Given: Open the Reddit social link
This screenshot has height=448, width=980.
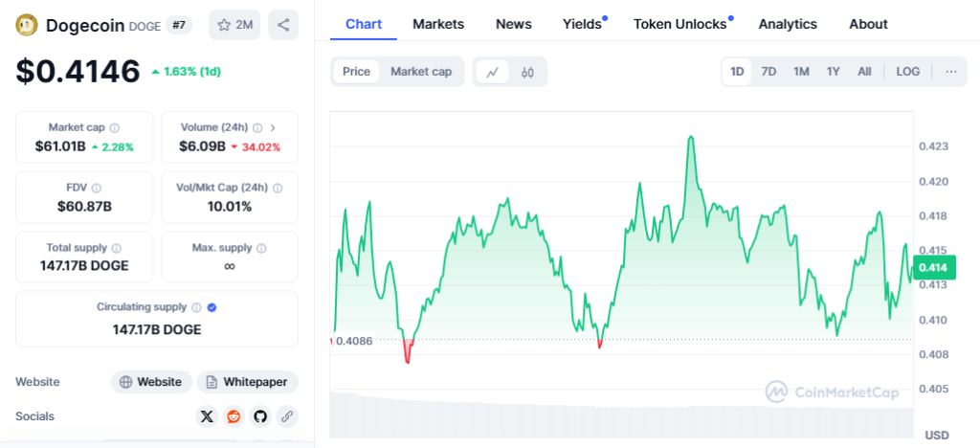Looking at the screenshot, I should (x=234, y=416).
